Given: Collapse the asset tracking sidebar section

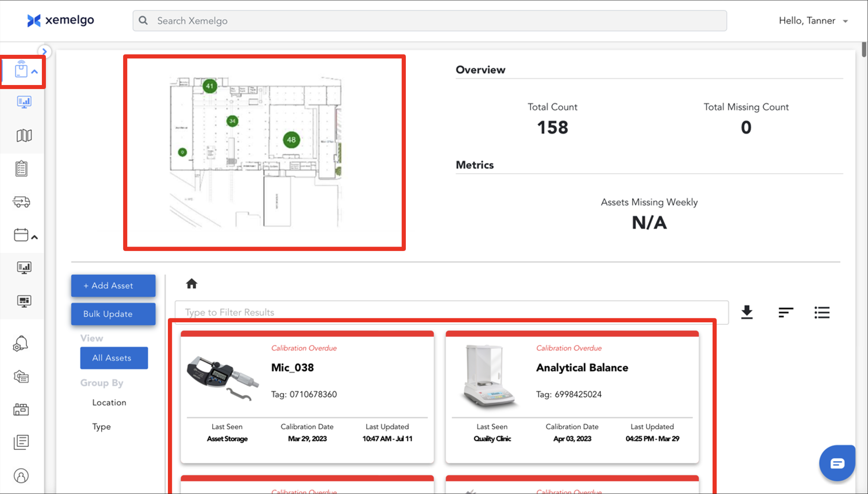Looking at the screenshot, I should click(x=35, y=72).
